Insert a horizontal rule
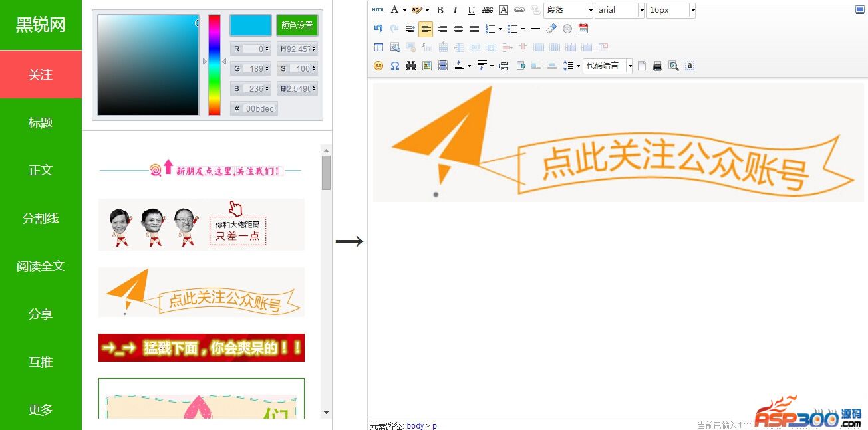 (535, 29)
